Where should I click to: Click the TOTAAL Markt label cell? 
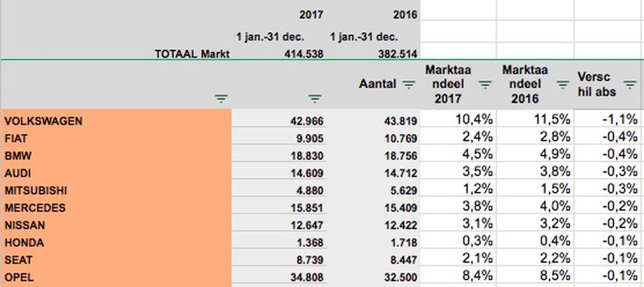(192, 54)
